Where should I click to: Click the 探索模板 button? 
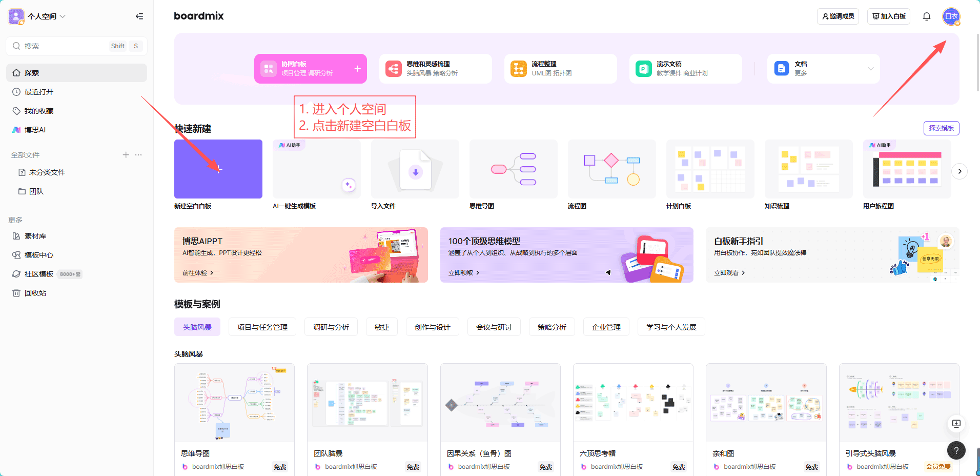[x=941, y=128]
